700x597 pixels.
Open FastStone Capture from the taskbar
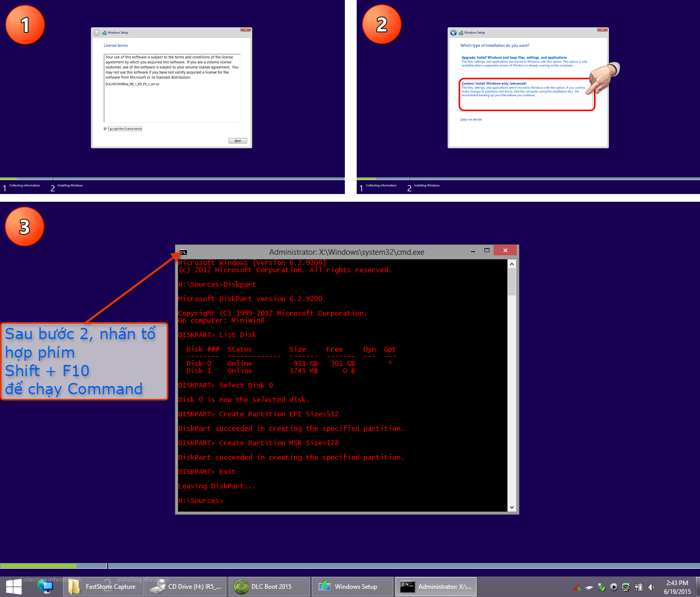pos(103,587)
